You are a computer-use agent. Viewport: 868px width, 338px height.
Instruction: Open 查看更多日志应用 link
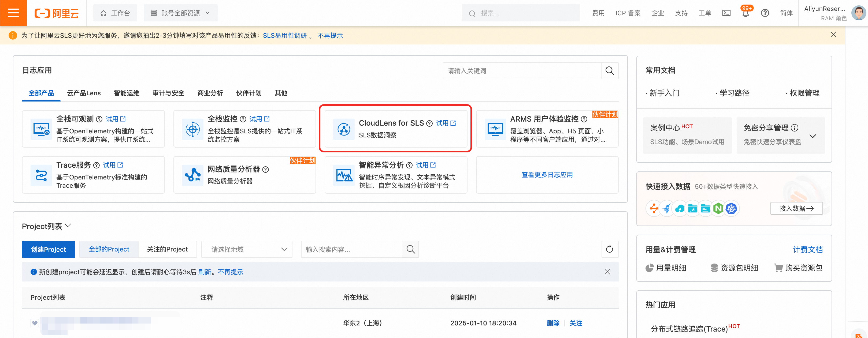pyautogui.click(x=547, y=175)
